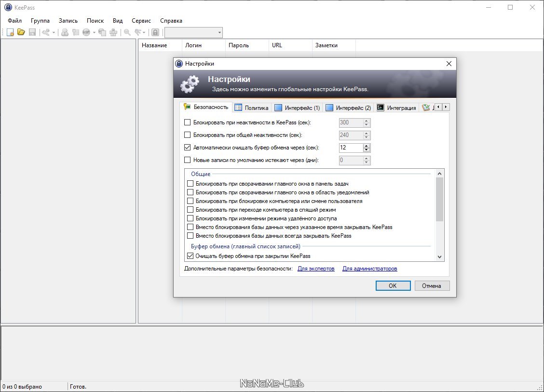Click the Open database folder icon
The image size is (544, 392).
[x=21, y=32]
